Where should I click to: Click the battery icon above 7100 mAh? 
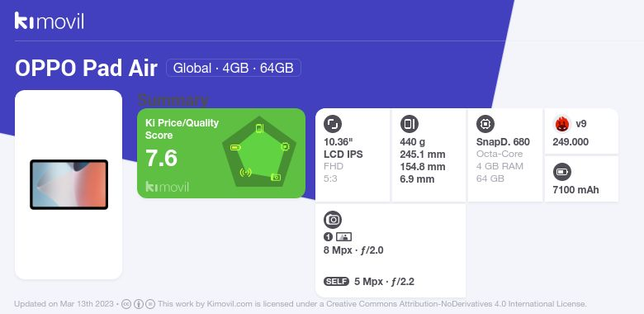point(562,172)
